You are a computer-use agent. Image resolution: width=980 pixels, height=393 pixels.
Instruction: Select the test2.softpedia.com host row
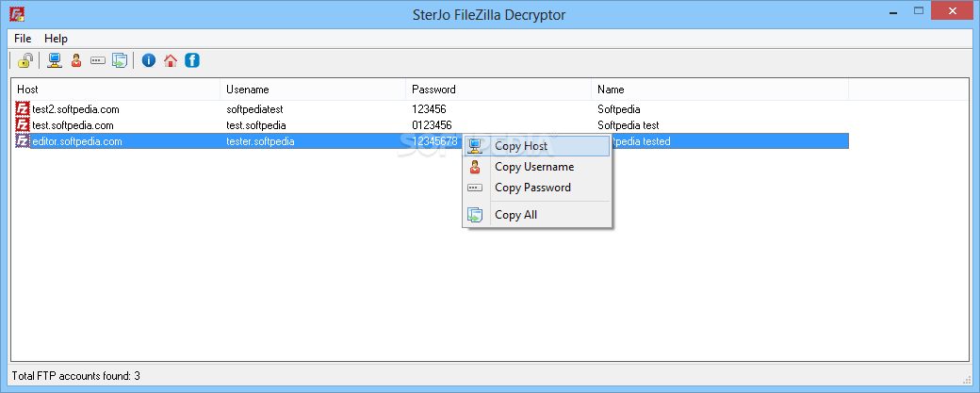click(75, 109)
